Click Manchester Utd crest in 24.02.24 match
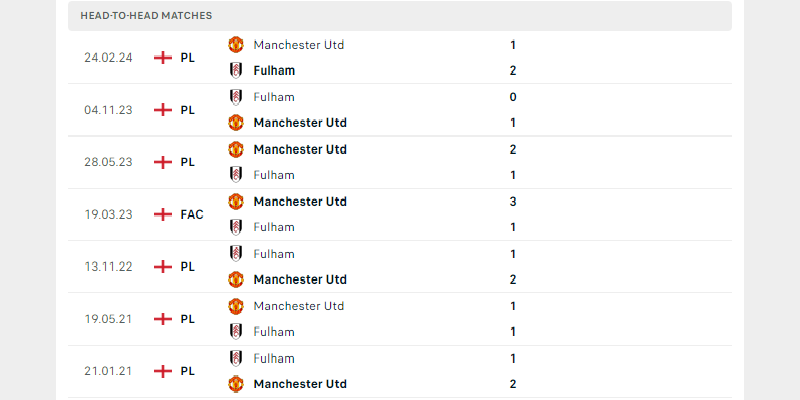The image size is (800, 400). (236, 45)
